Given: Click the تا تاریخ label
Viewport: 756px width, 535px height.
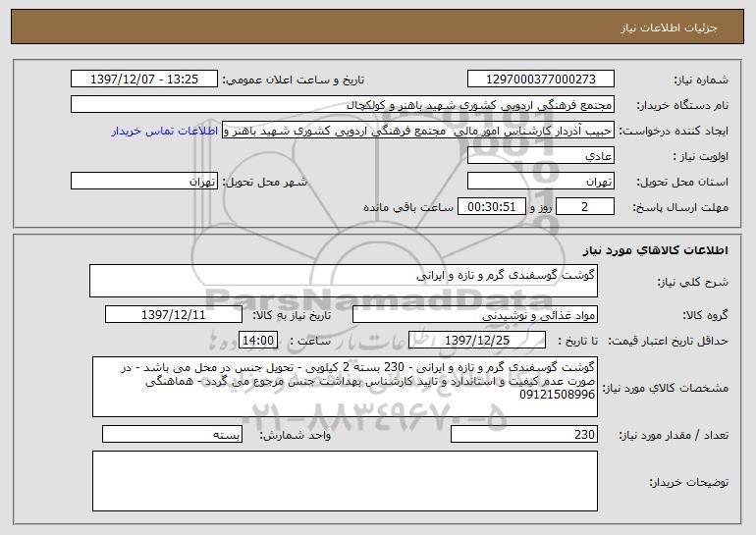Looking at the screenshot, I should coord(577,342).
